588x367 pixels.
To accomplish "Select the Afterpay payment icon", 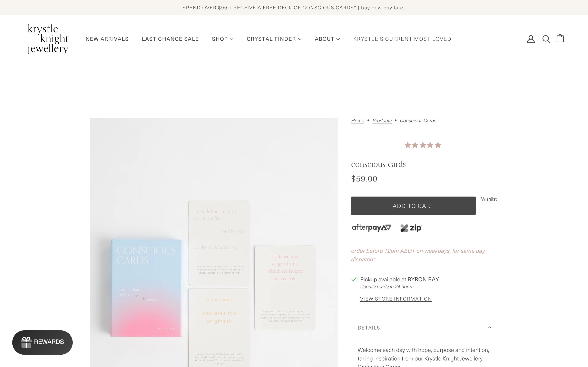I will click(x=371, y=227).
